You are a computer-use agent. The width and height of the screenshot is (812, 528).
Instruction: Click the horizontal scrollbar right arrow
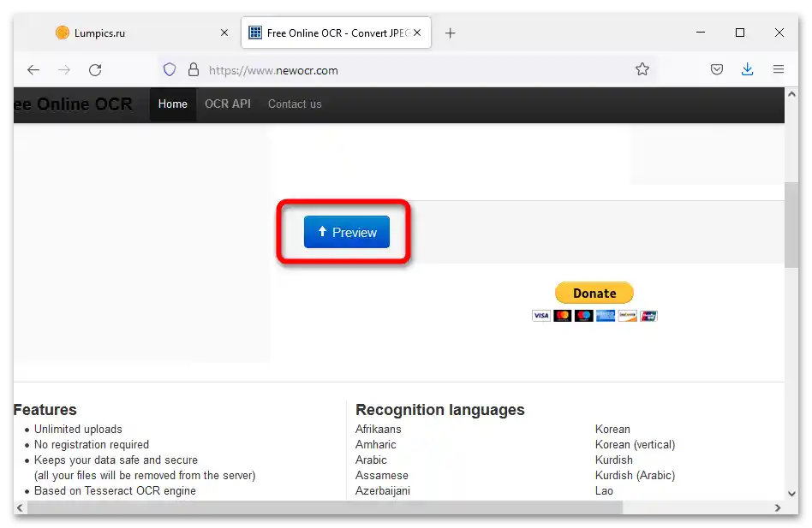pyautogui.click(x=777, y=507)
